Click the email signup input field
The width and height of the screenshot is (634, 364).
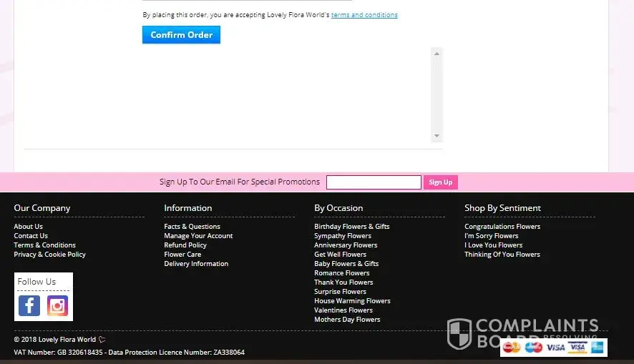click(x=374, y=182)
